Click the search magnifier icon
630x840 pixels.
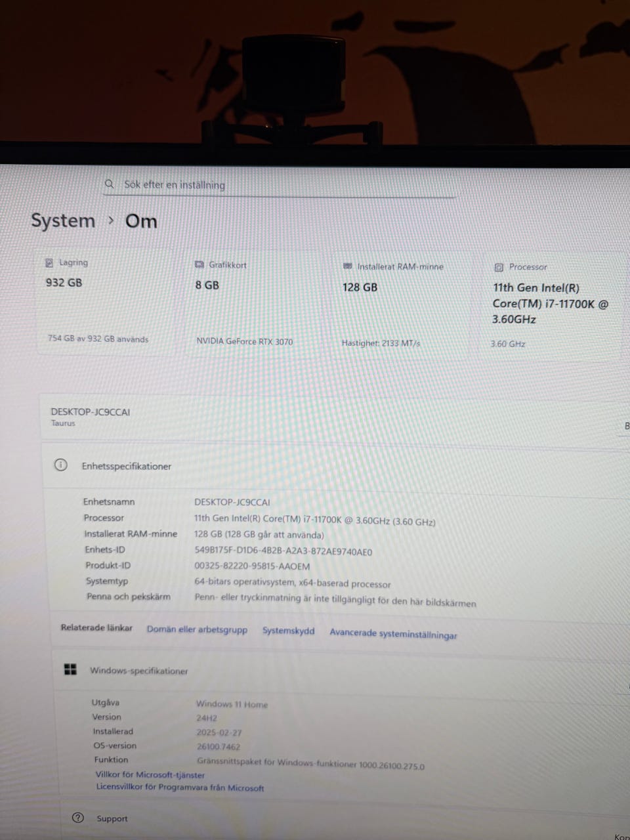(110, 184)
